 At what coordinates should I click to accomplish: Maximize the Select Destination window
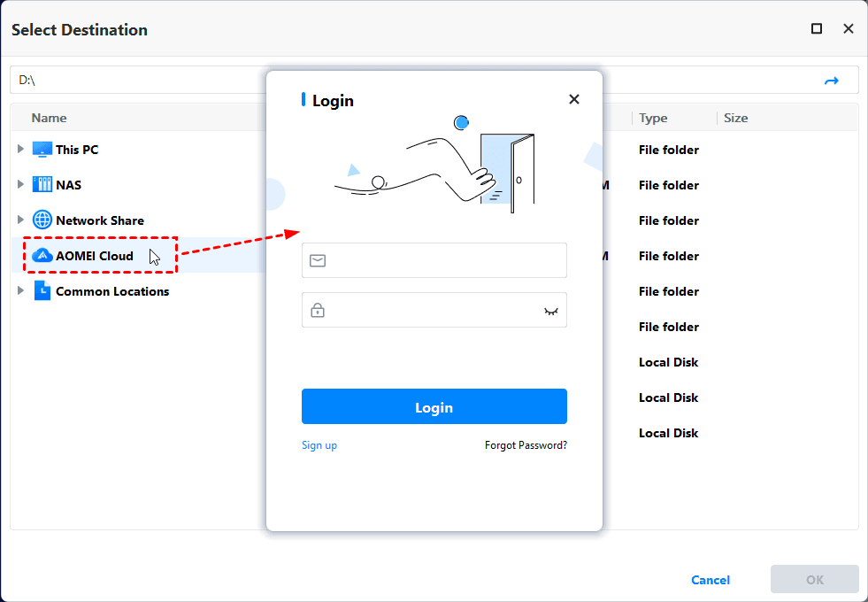click(817, 29)
